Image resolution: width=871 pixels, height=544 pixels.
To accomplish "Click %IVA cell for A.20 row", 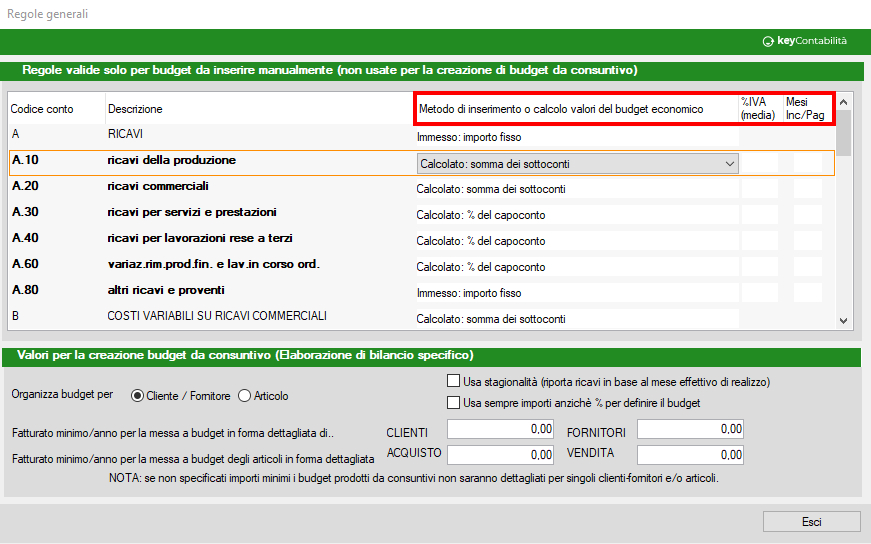I will pyautogui.click(x=759, y=189).
